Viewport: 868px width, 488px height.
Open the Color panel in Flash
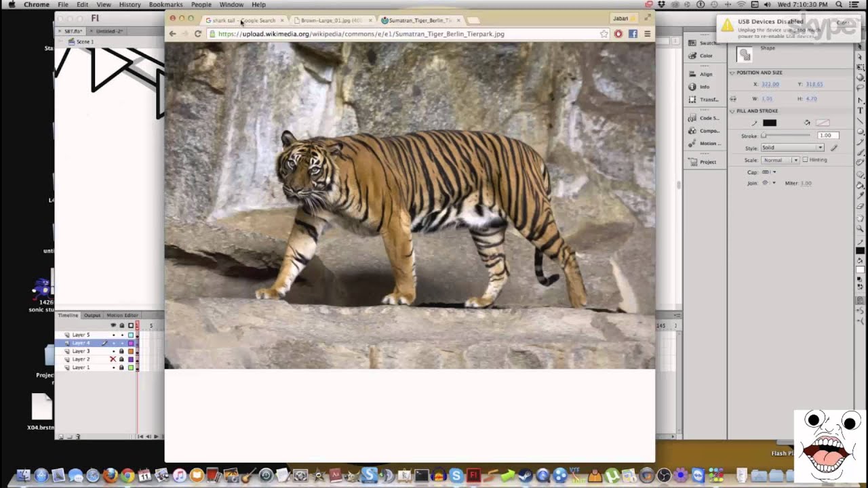pos(701,56)
